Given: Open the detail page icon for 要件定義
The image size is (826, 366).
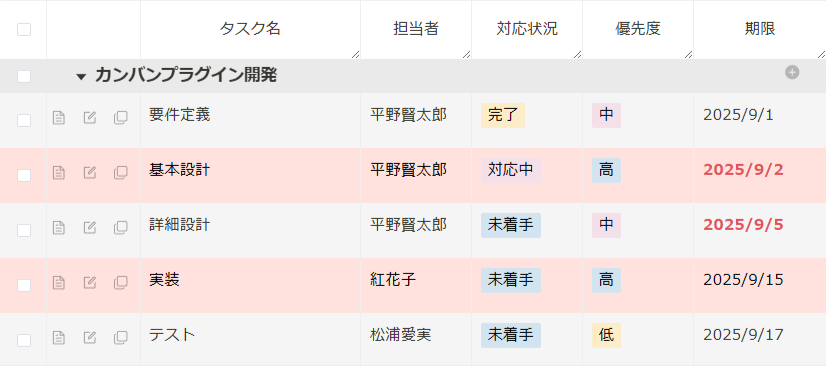Looking at the screenshot, I should coord(58,118).
